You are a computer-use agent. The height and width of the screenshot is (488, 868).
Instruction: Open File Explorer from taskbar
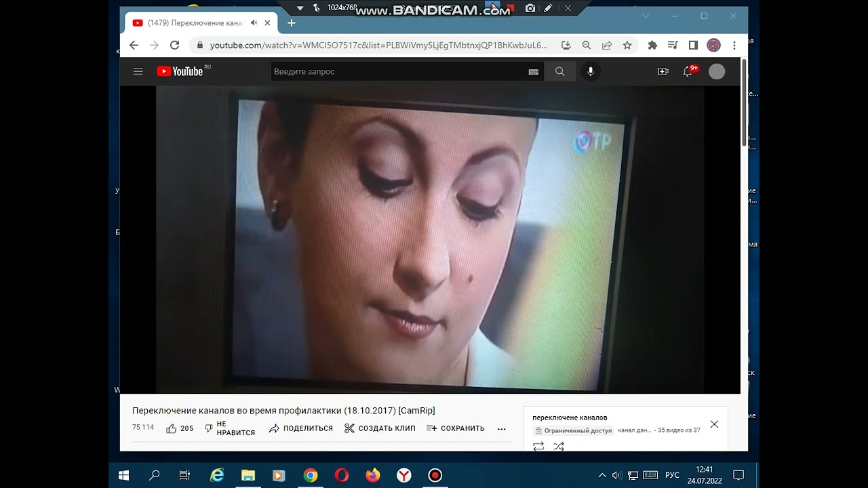click(248, 475)
